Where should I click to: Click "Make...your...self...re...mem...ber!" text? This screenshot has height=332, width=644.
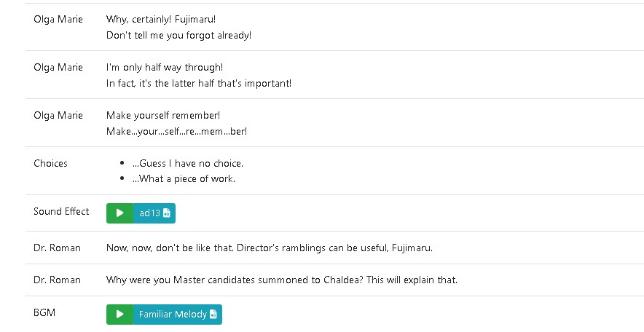coord(176,131)
